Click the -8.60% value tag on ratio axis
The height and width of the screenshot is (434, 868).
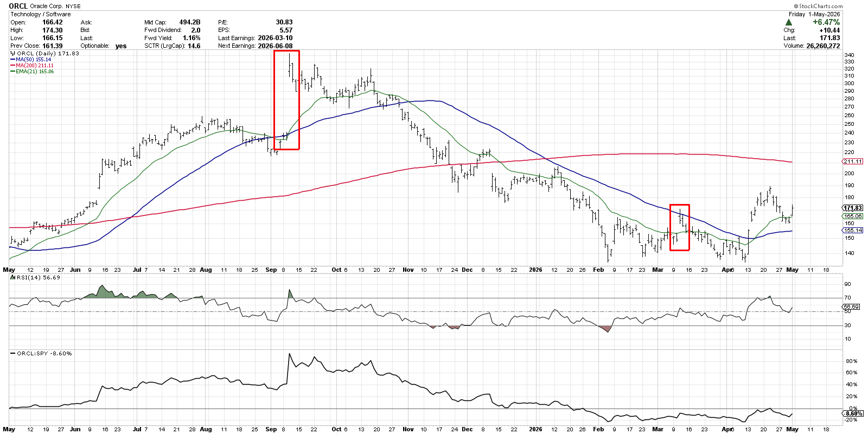(x=852, y=414)
